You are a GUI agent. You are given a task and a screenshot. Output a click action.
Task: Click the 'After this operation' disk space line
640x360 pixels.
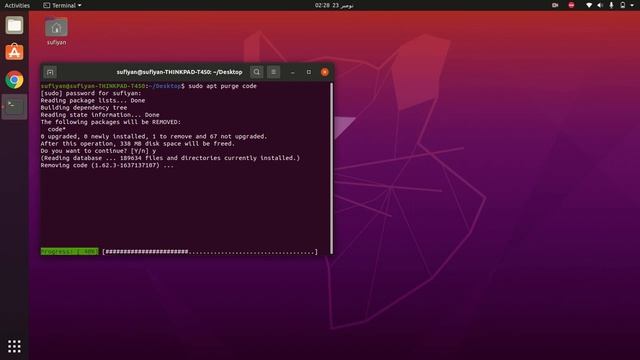(138, 144)
